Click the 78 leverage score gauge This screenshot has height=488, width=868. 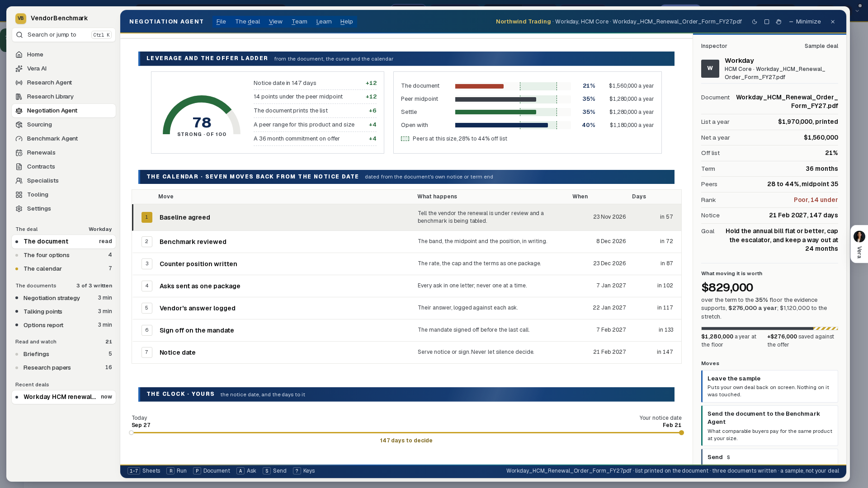[202, 115]
